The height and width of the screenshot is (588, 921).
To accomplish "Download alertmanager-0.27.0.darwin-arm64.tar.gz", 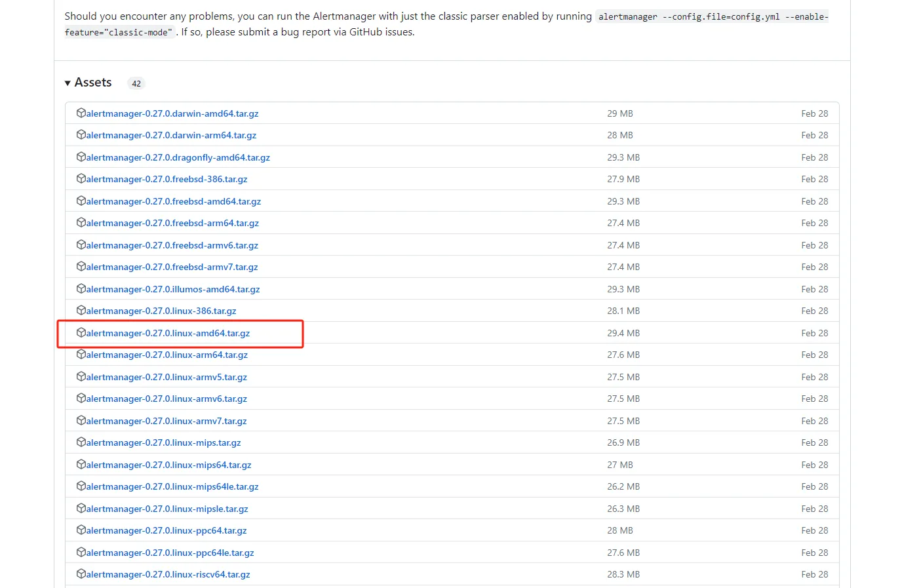I will tap(171, 135).
